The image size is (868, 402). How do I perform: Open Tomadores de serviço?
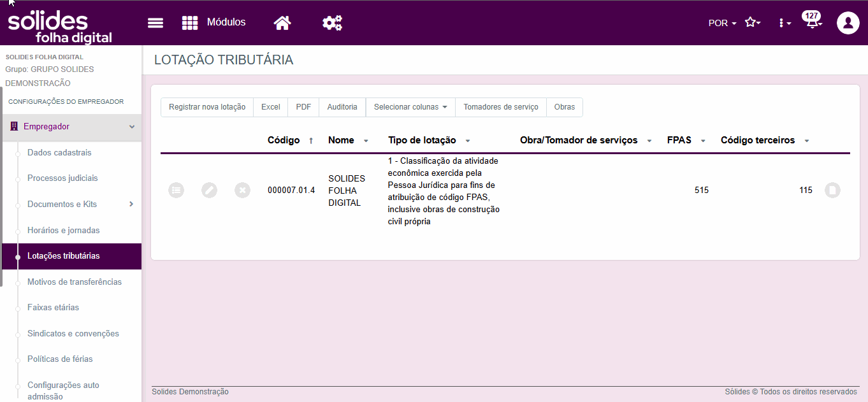(501, 107)
